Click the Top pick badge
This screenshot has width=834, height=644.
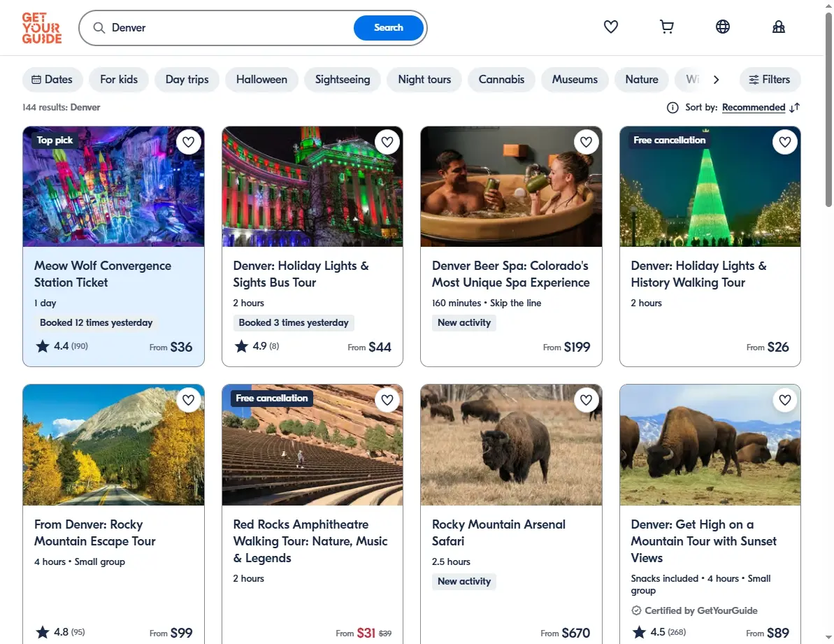pos(55,141)
